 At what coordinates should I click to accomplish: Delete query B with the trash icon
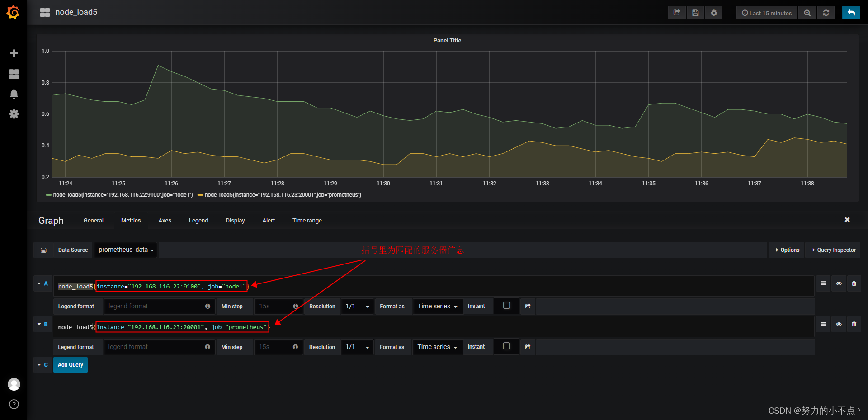coord(854,324)
